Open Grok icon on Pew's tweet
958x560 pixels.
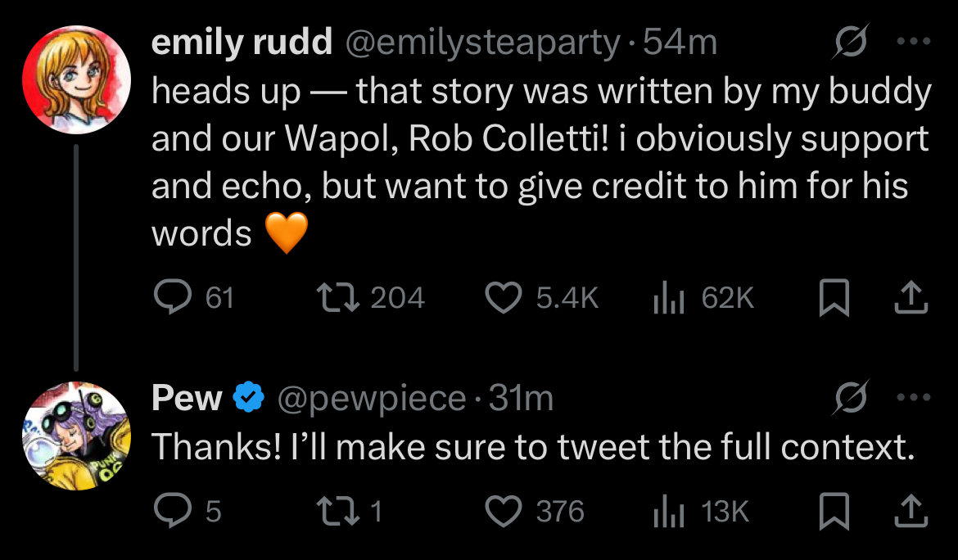click(850, 397)
